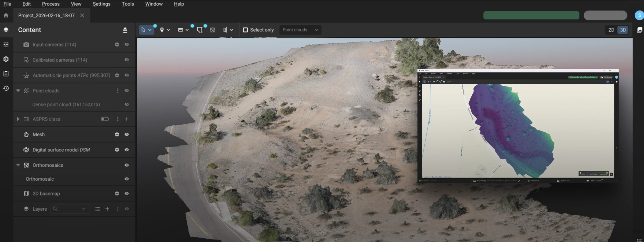This screenshot has height=242, width=644.
Task: Open the Tools menu
Action: click(x=128, y=4)
